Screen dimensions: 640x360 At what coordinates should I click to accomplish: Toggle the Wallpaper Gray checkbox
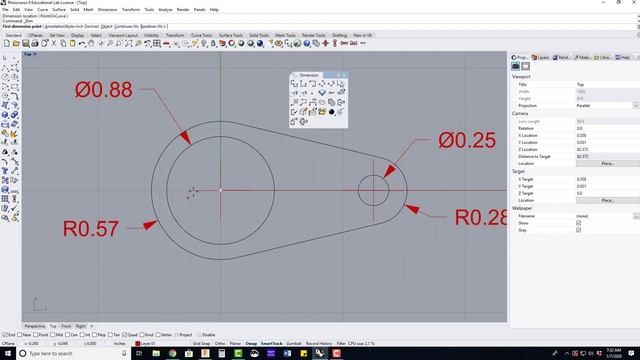pyautogui.click(x=578, y=230)
